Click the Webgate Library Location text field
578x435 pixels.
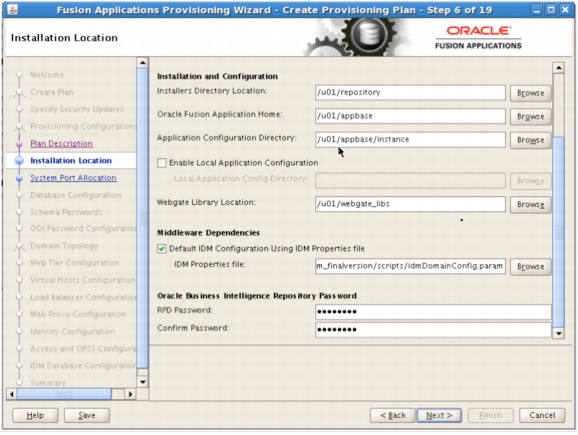coord(410,204)
